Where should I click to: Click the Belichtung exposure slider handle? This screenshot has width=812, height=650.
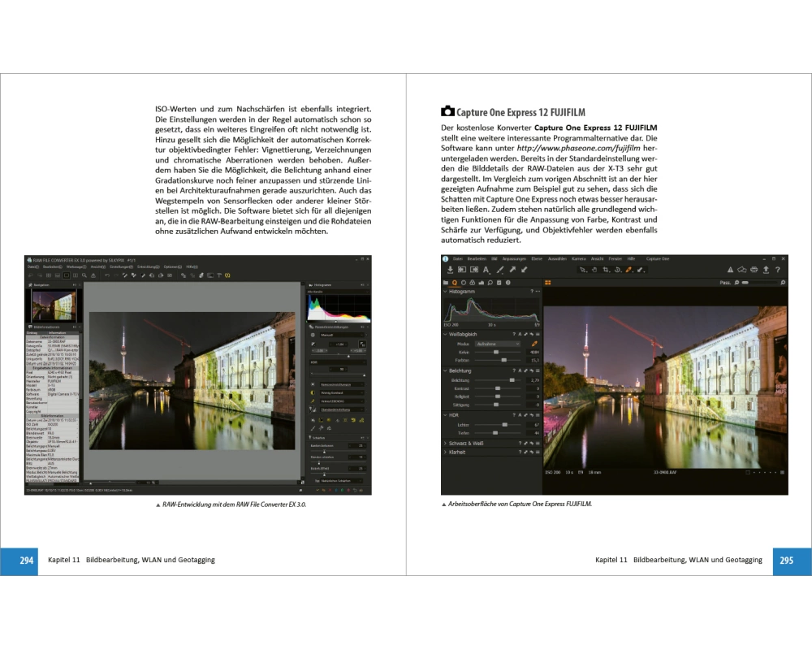(512, 379)
